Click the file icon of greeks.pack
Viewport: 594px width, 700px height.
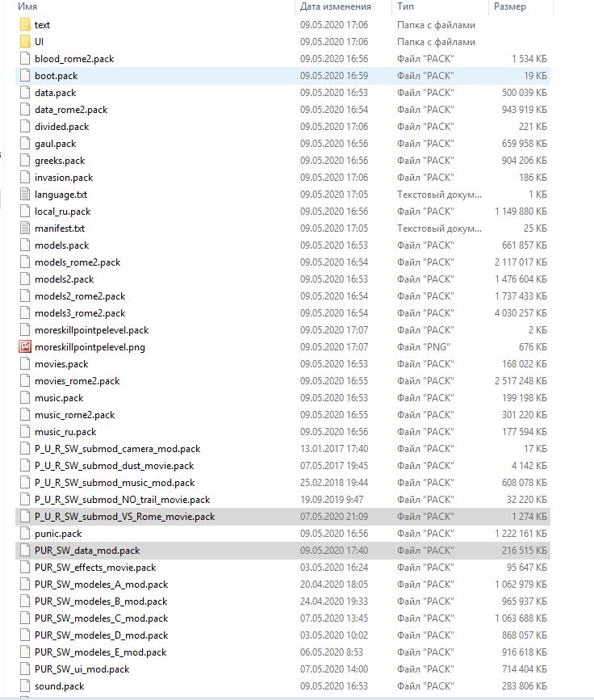25,161
